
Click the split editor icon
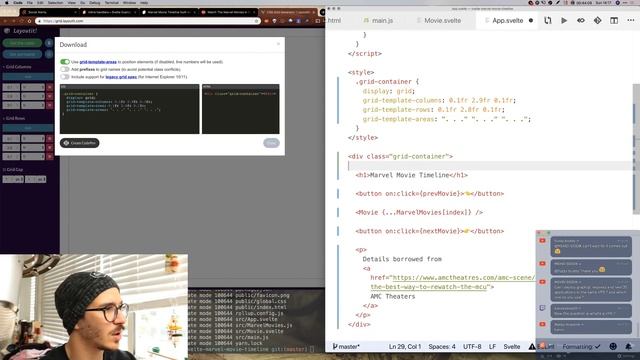pyautogui.click(x=614, y=20)
